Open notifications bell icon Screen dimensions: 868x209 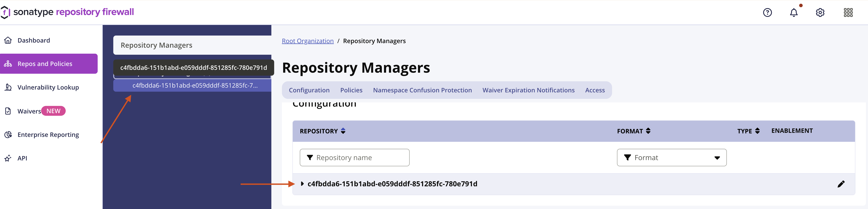[794, 12]
